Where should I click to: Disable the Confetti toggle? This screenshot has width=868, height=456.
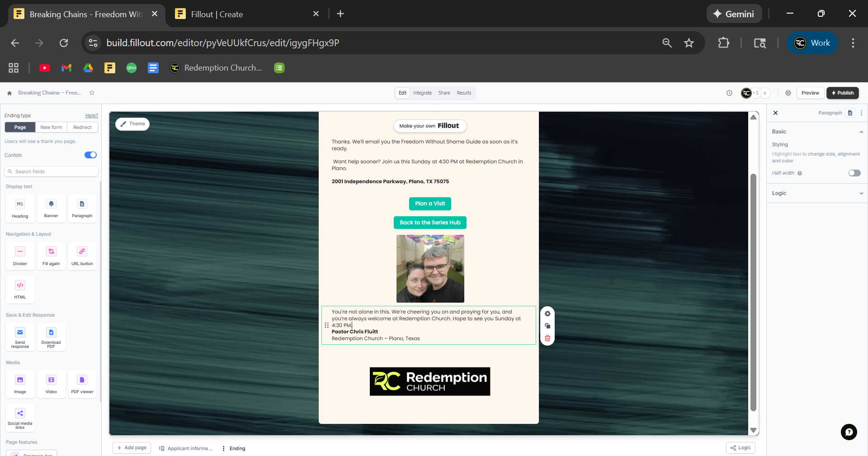(90, 155)
